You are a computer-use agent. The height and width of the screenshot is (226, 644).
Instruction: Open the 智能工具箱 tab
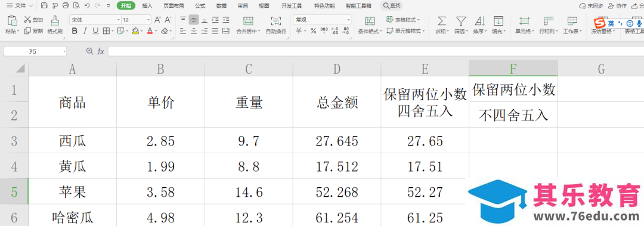[x=358, y=6]
